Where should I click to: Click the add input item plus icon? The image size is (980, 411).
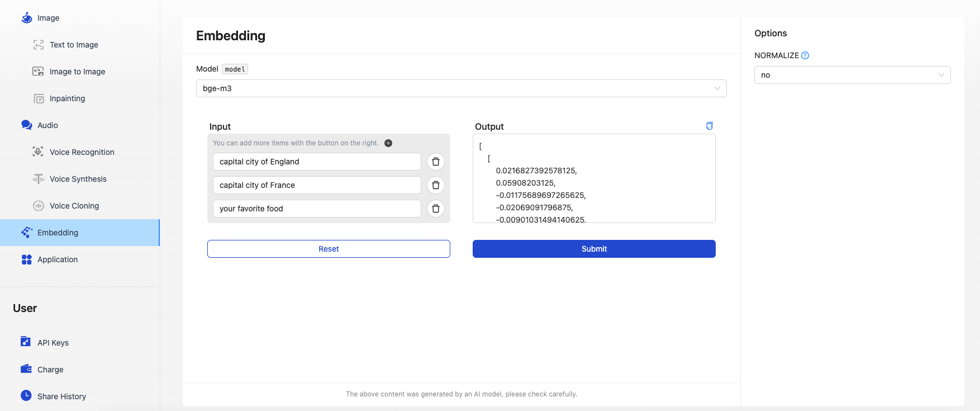pos(388,143)
